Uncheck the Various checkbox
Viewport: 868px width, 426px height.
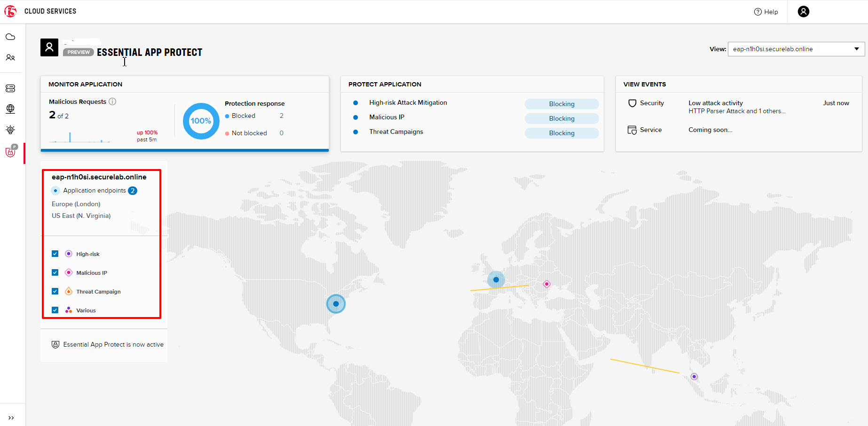pyautogui.click(x=55, y=310)
